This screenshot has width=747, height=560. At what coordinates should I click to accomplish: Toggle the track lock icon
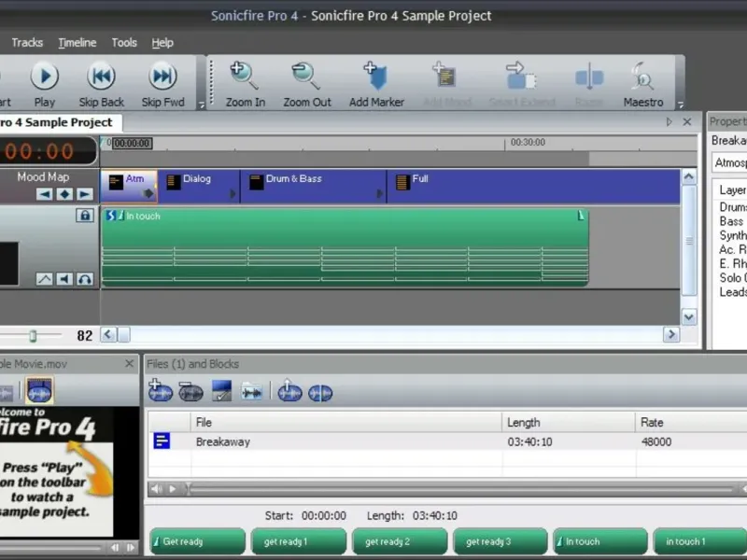[85, 216]
